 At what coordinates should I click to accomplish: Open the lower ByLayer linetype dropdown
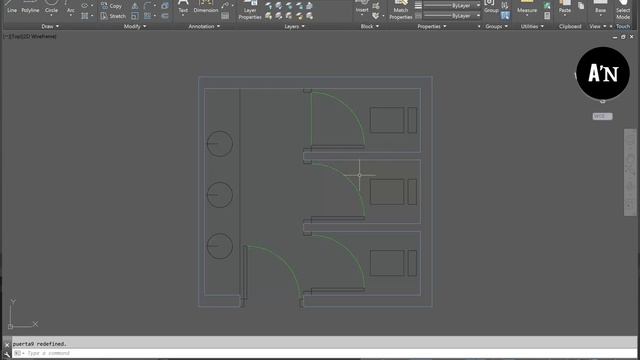452,16
